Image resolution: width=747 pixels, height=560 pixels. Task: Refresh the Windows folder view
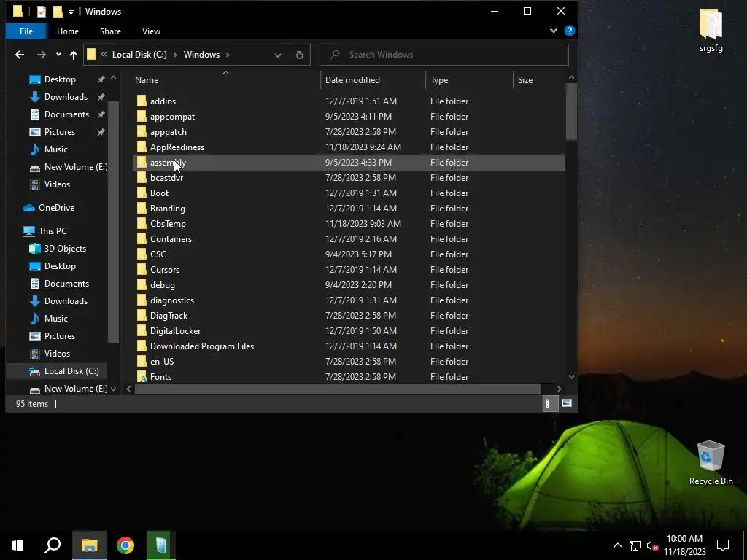(300, 55)
